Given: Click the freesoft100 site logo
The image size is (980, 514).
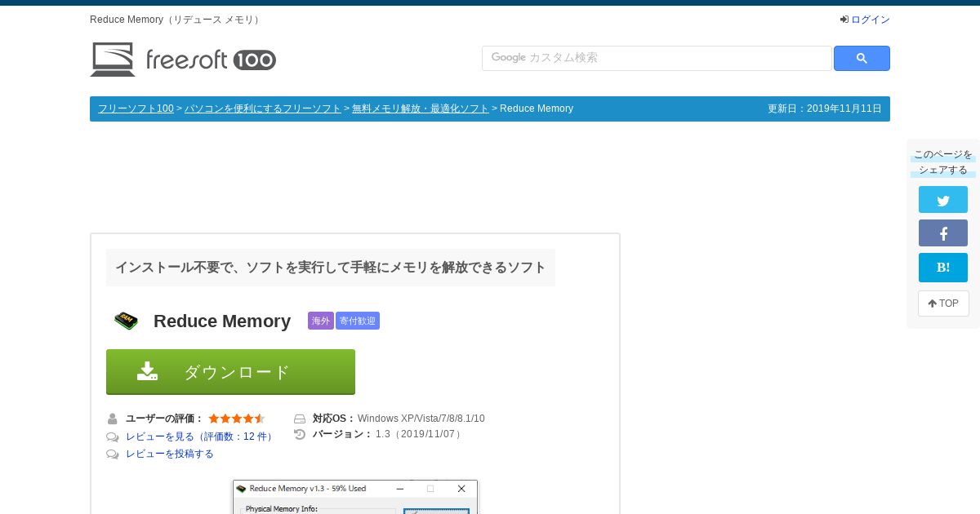Looking at the screenshot, I should pyautogui.click(x=183, y=60).
